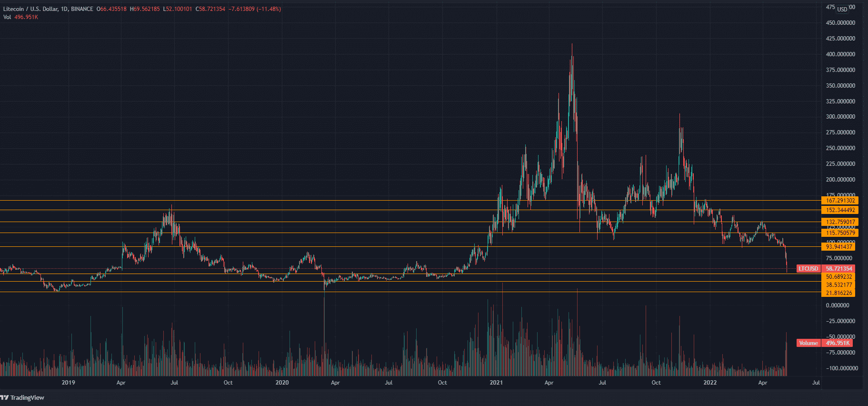The width and height of the screenshot is (868, 406).
Task: Click the 250.000000 price axis tick
Action: [x=840, y=148]
